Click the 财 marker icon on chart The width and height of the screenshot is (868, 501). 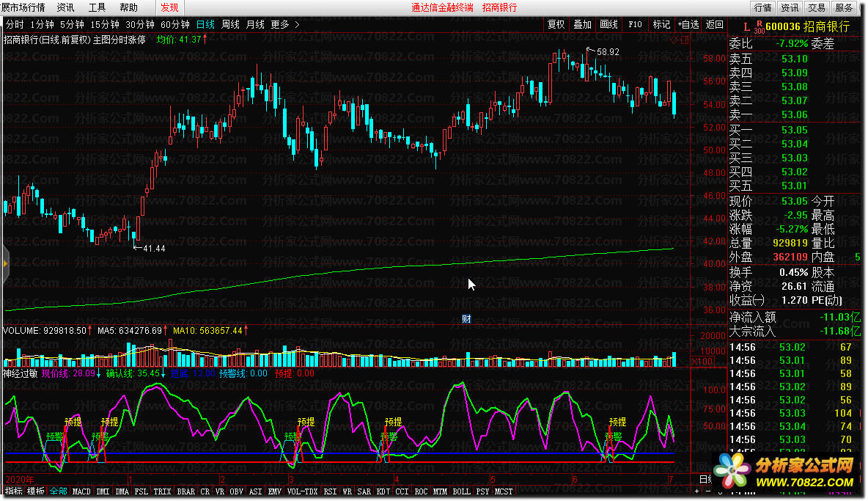(x=466, y=319)
